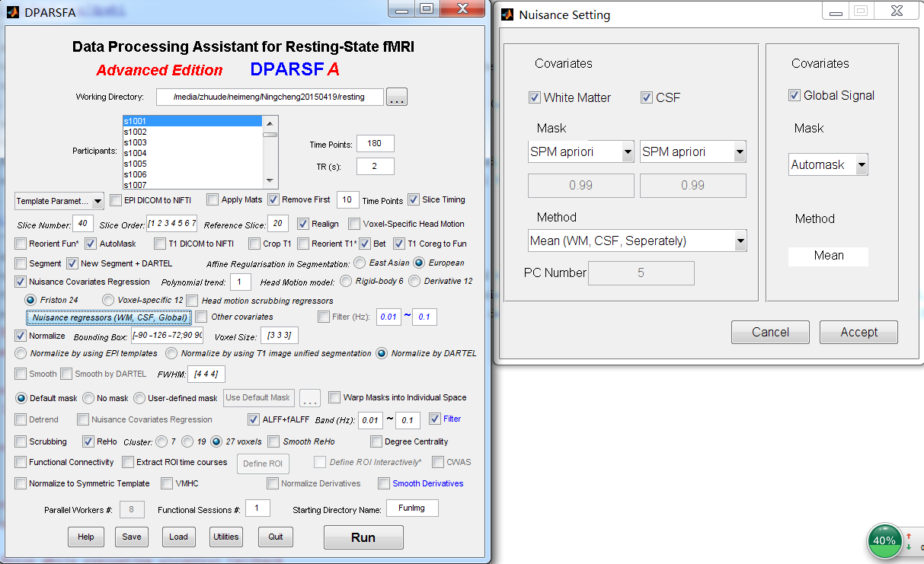Toggle the Slice Timing checkbox
Viewport: 924px width, 564px height.
(414, 200)
